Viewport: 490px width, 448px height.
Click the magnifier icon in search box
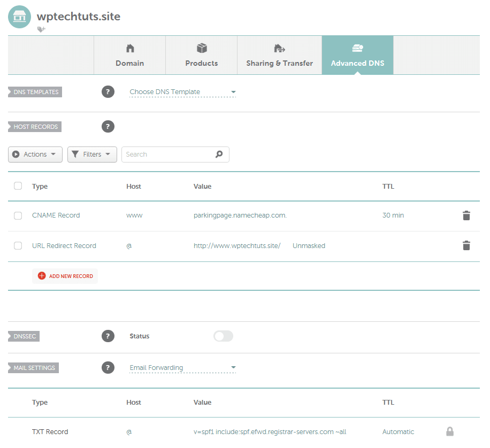219,155
